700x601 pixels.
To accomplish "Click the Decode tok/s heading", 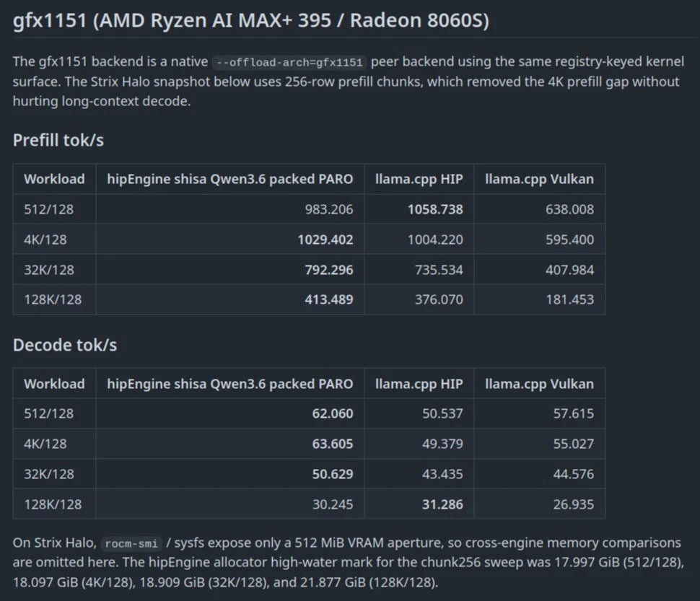I will [65, 345].
